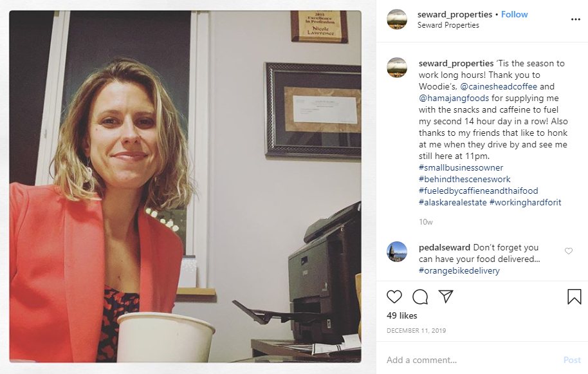Save the post with the bookmark icon

(574, 296)
